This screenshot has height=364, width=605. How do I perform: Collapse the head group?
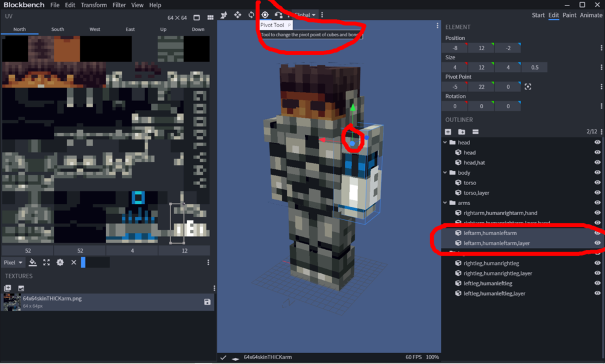(x=445, y=142)
